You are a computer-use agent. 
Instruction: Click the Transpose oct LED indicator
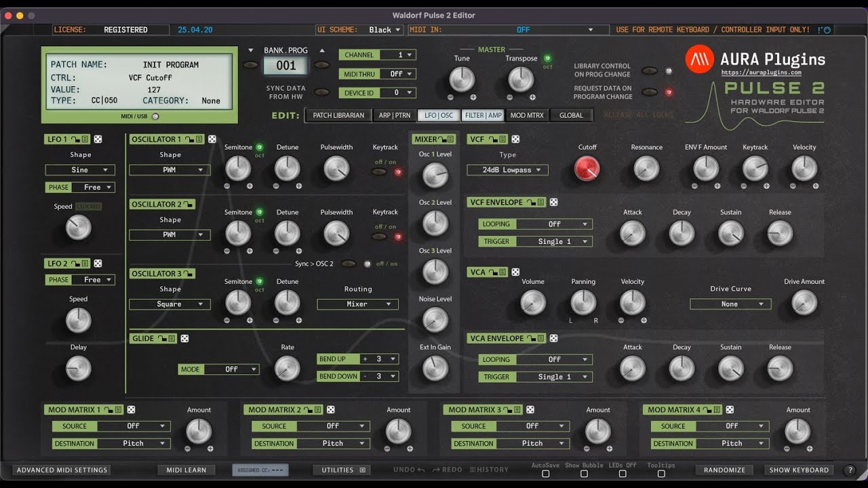(547, 58)
